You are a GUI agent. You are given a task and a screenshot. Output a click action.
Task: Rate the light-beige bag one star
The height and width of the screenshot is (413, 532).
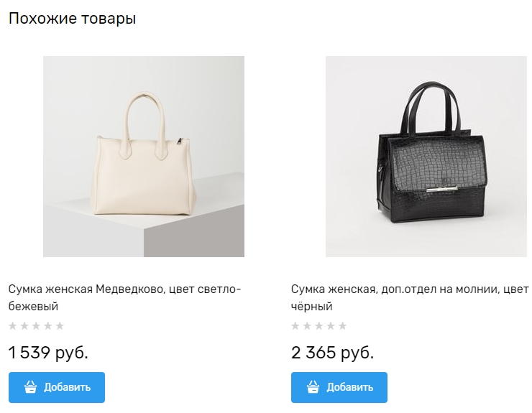click(x=12, y=326)
